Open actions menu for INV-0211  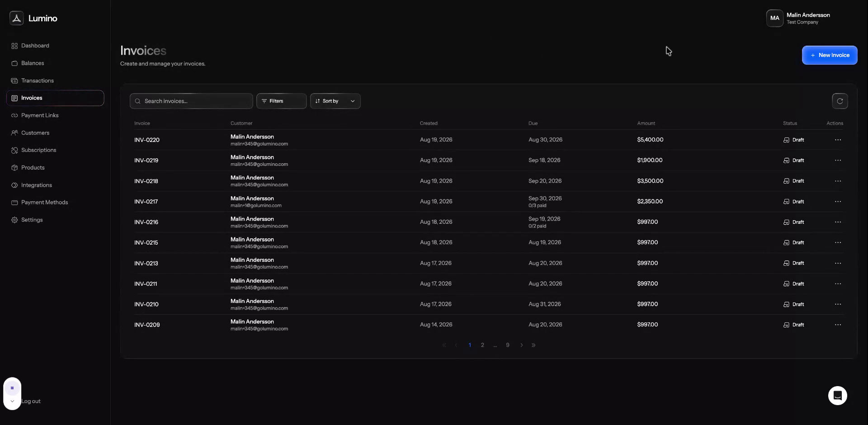(838, 284)
